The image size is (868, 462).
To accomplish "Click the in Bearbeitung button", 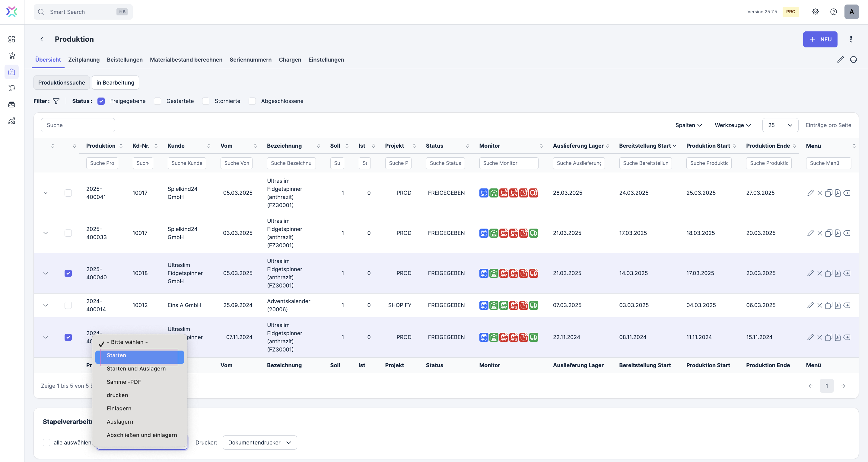I will click(x=115, y=83).
